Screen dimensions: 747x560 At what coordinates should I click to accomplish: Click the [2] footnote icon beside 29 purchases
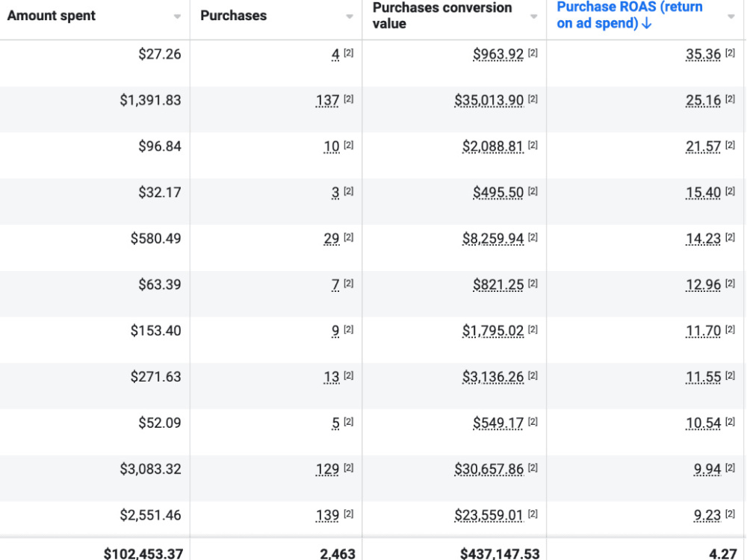(x=349, y=237)
